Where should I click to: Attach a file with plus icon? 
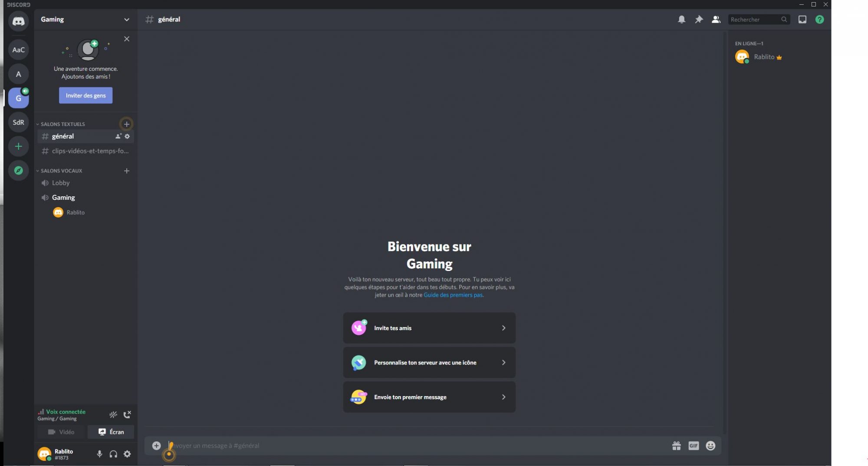coord(156,446)
